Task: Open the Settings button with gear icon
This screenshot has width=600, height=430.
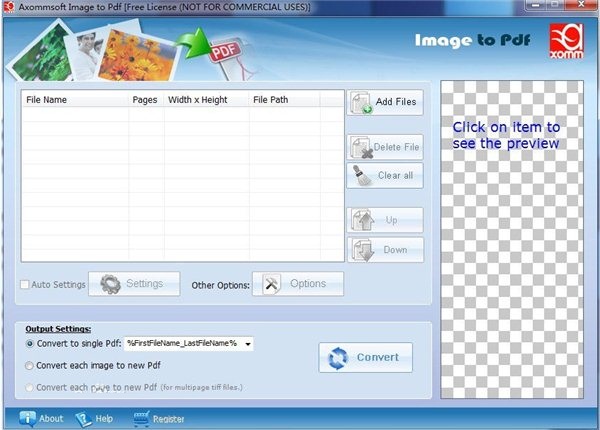Action: coord(134,284)
